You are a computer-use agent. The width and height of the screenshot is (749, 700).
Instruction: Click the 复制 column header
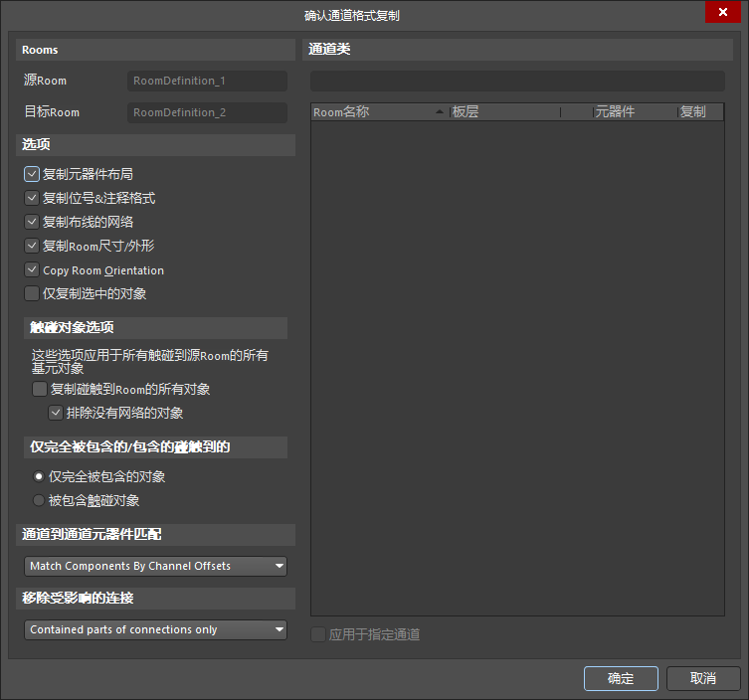699,112
